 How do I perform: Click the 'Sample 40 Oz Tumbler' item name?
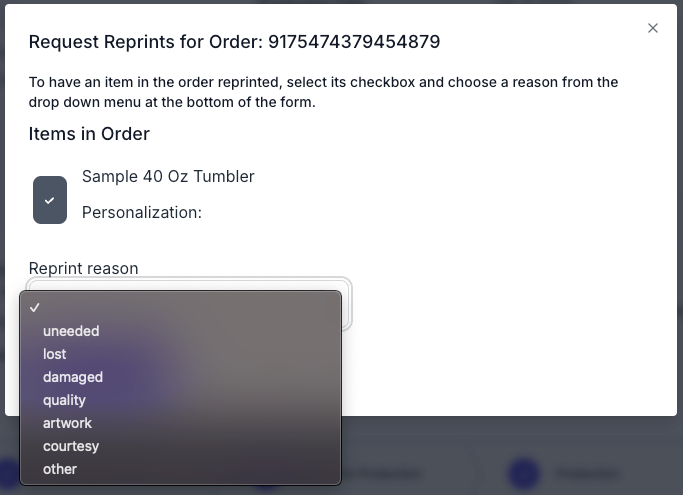(168, 177)
